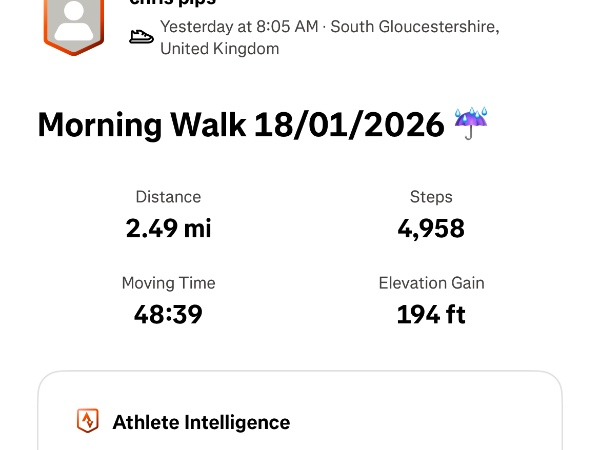The image size is (600, 450).
Task: Tap the orange Athlete Intelligence logo icon
Action: tap(88, 421)
